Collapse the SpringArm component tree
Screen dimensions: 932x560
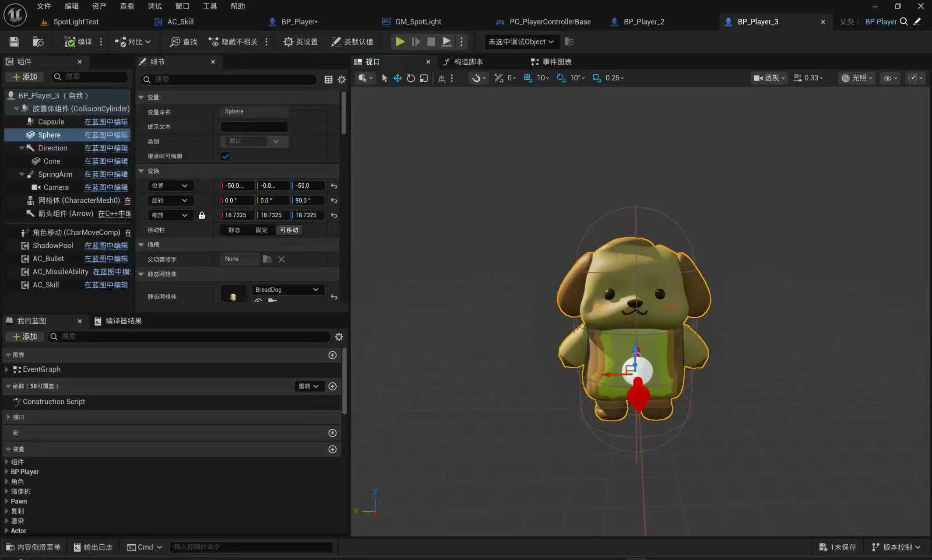click(21, 174)
